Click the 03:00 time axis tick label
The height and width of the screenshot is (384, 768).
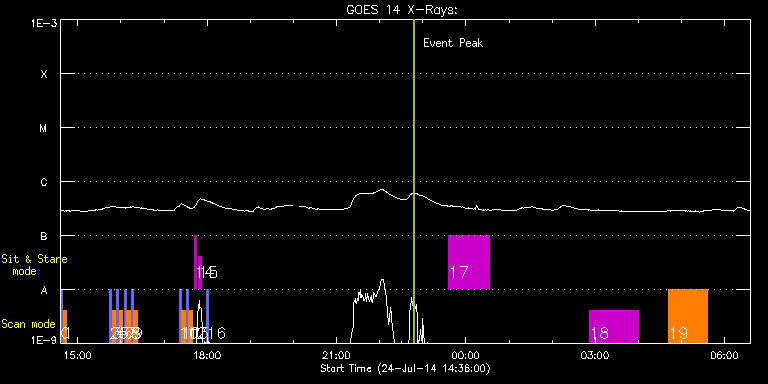click(595, 355)
